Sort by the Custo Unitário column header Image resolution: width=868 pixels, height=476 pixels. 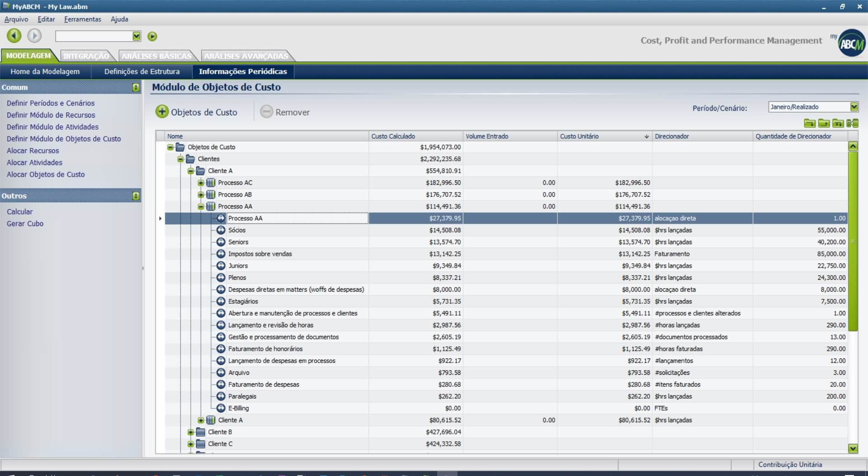point(604,136)
